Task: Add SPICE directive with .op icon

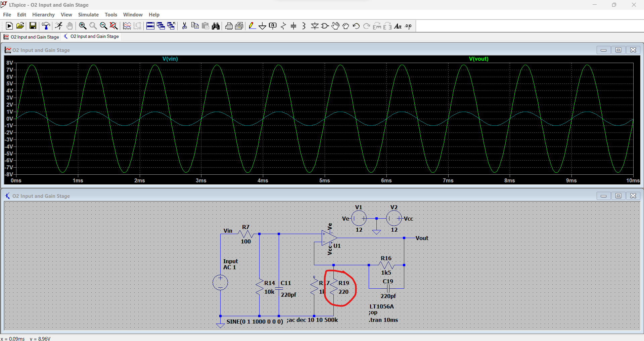Action: click(408, 26)
